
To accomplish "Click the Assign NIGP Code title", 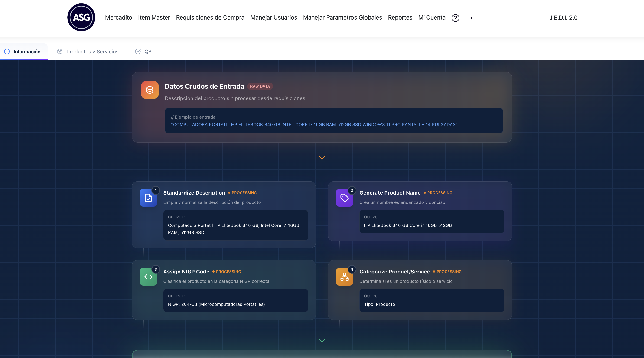I will click(186, 271).
